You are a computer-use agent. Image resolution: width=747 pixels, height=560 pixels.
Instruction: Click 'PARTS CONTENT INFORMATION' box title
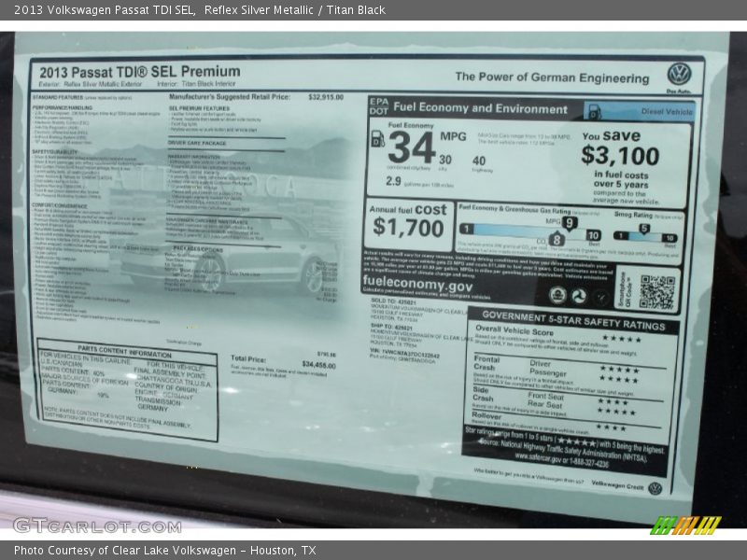(x=124, y=352)
